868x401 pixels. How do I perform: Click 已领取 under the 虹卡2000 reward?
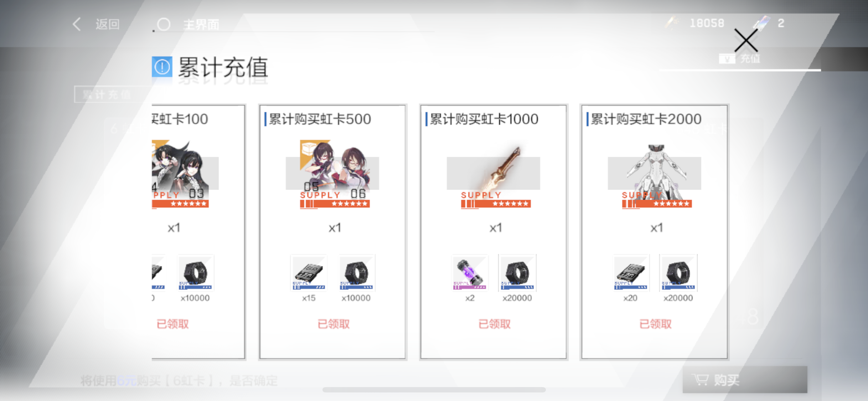(656, 324)
